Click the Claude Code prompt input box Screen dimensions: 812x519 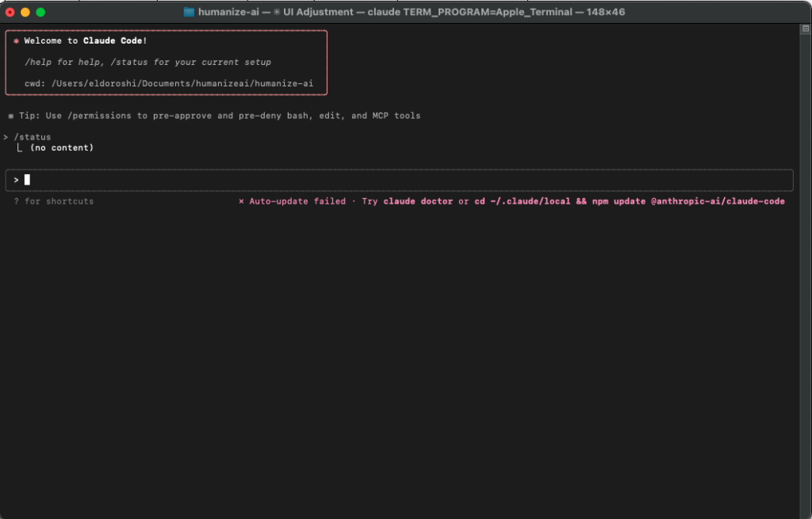pyautogui.click(x=400, y=180)
